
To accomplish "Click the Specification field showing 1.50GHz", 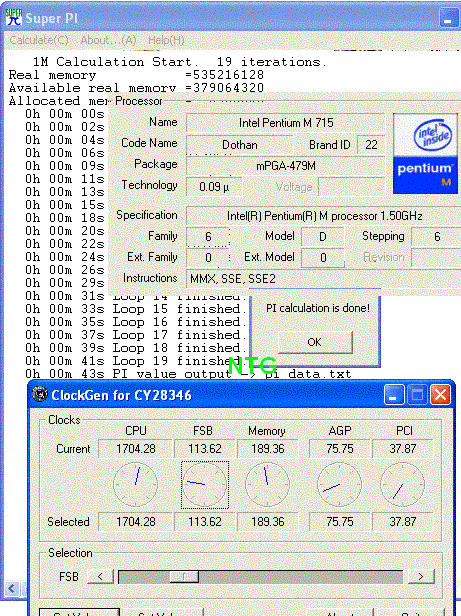I will pyautogui.click(x=324, y=216).
